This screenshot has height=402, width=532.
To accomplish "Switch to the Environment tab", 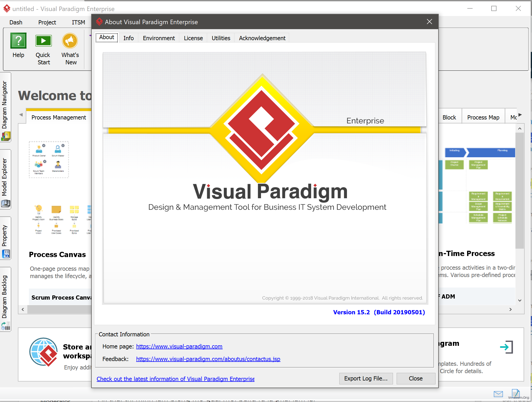I will tap(159, 38).
